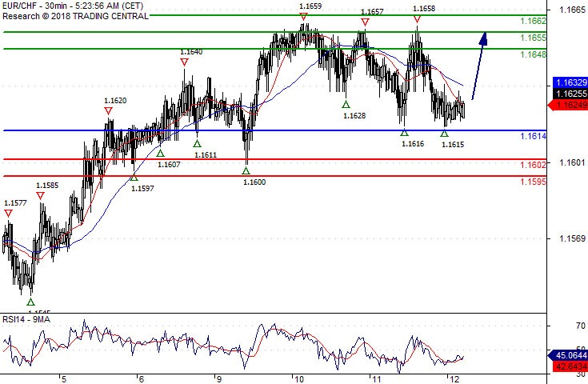
Task: Click the 1.1611 swing low value
Action: pyautogui.click(x=206, y=154)
